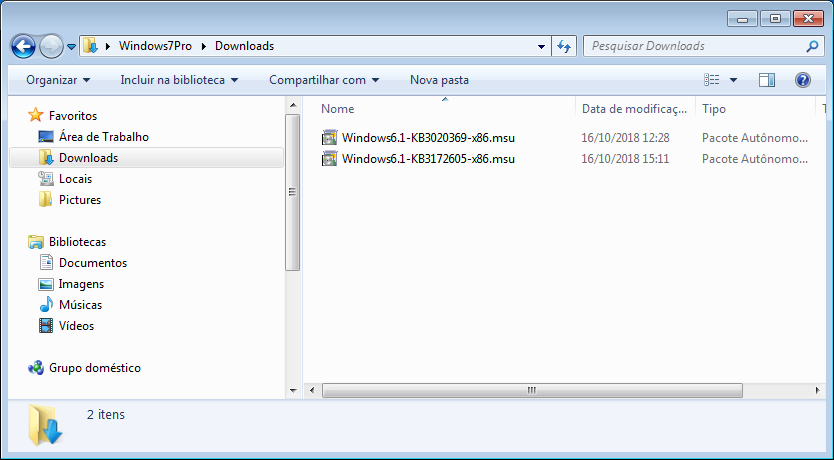This screenshot has height=460, width=834.
Task: Click the date 16/10/2018 12:28
Action: click(x=625, y=138)
